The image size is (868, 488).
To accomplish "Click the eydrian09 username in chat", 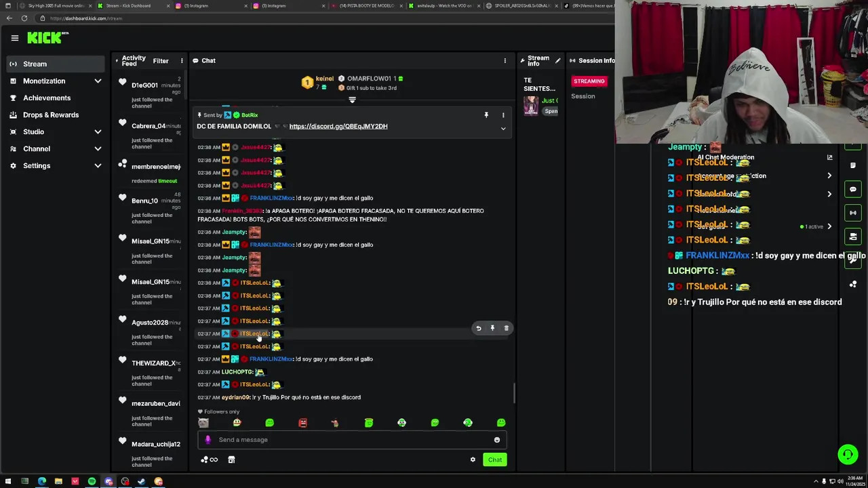I will coord(236,397).
